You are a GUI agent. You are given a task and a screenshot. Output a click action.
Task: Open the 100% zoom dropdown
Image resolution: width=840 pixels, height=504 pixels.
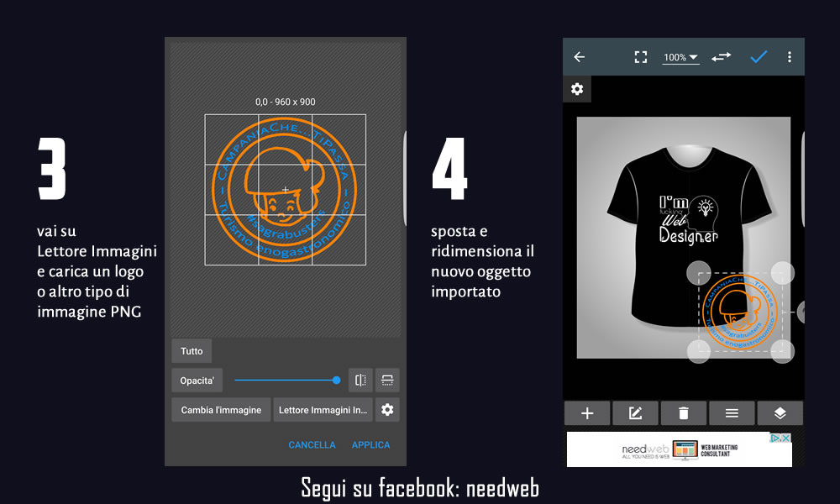(680, 57)
